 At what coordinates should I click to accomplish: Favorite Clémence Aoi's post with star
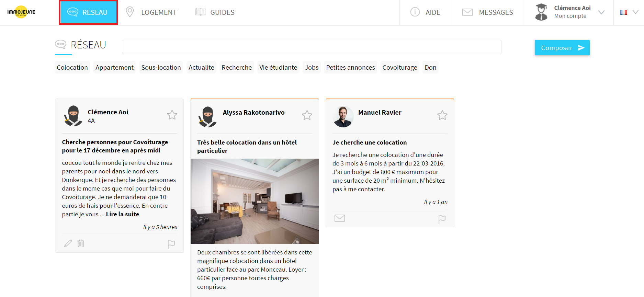(172, 115)
